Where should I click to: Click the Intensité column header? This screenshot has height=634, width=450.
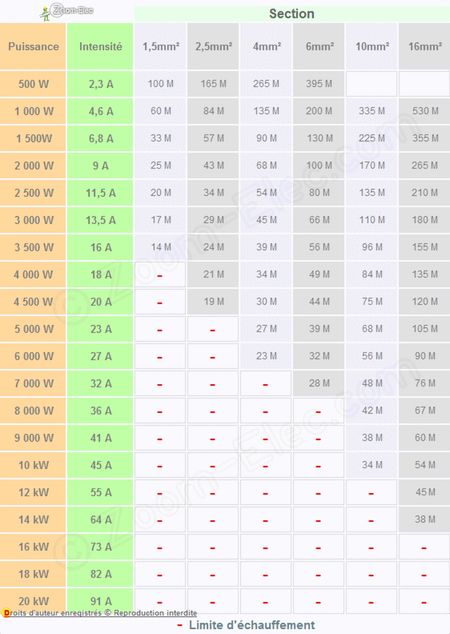point(100,46)
